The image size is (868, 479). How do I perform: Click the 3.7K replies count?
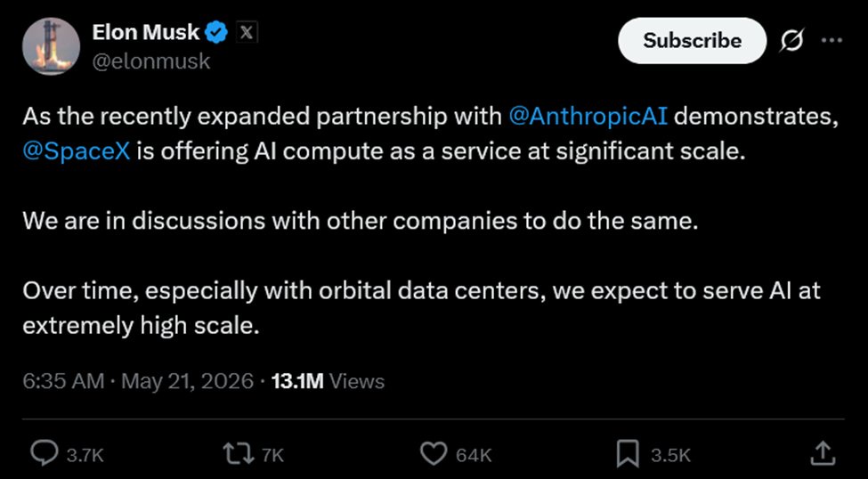click(85, 455)
